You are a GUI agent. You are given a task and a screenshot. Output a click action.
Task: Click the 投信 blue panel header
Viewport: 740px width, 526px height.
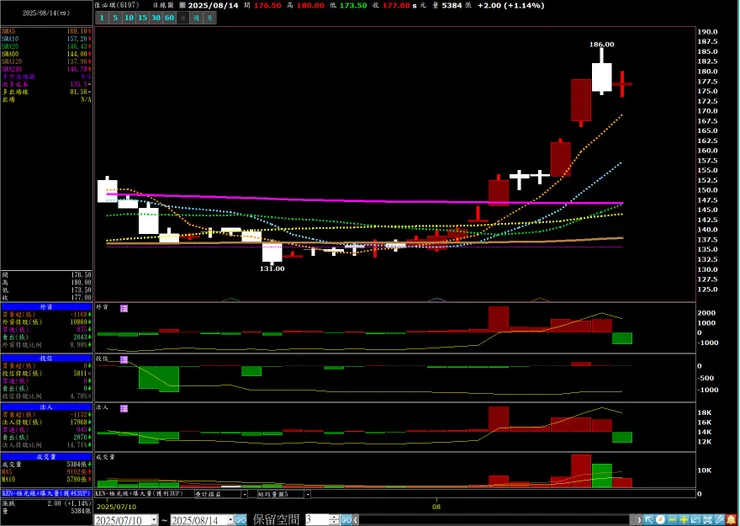[x=46, y=359]
